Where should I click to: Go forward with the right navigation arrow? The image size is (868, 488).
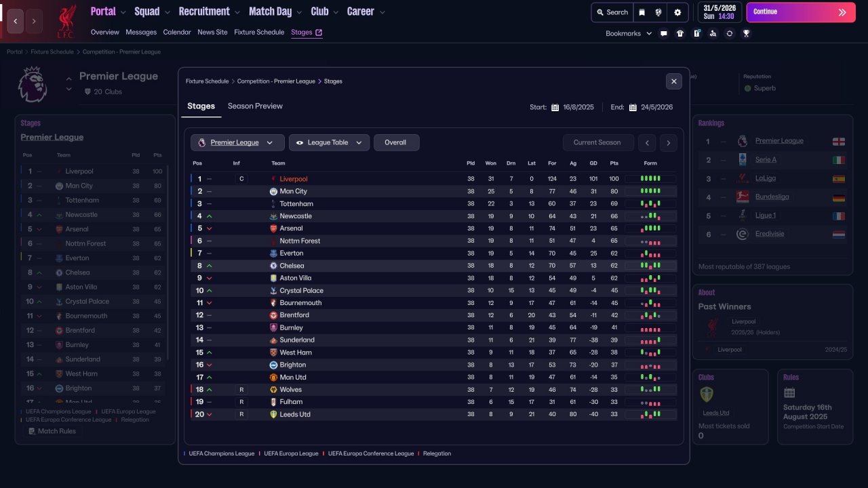click(x=34, y=21)
